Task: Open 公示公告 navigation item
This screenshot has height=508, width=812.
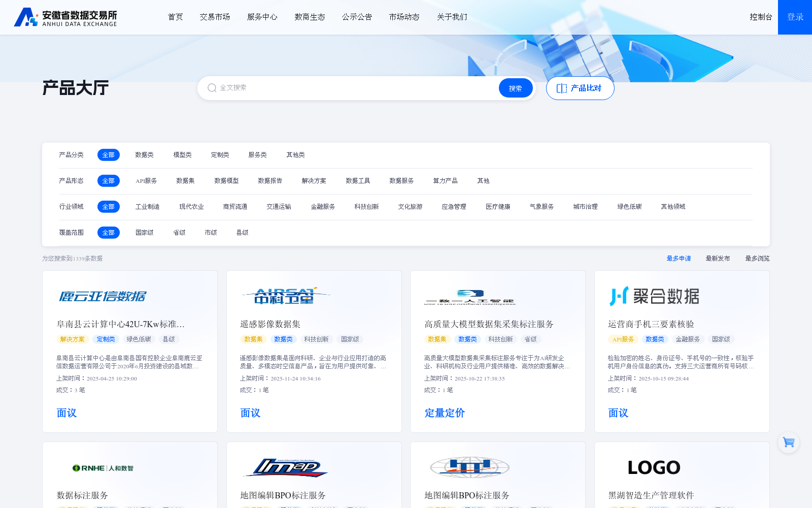Action: click(x=357, y=17)
